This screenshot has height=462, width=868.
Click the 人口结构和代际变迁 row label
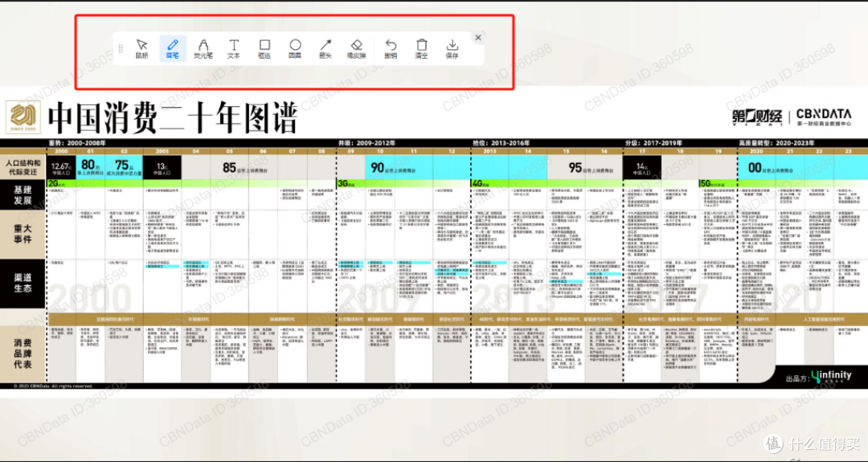click(23, 168)
